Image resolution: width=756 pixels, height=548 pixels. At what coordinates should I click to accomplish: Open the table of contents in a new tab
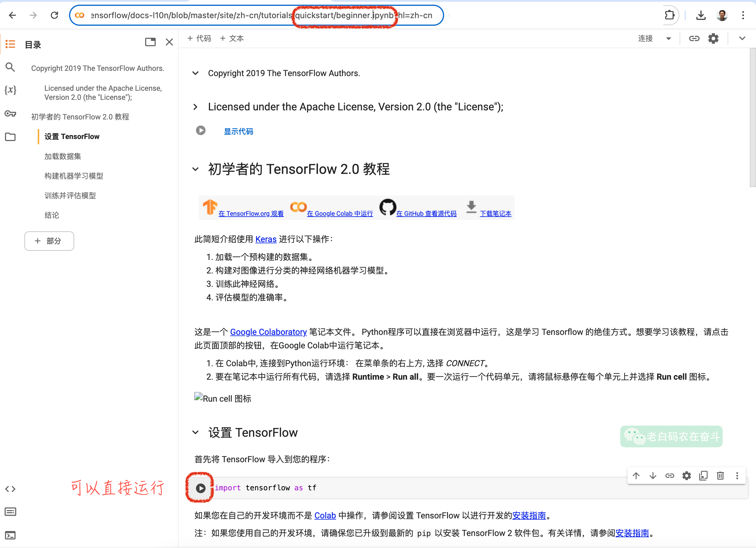(150, 42)
